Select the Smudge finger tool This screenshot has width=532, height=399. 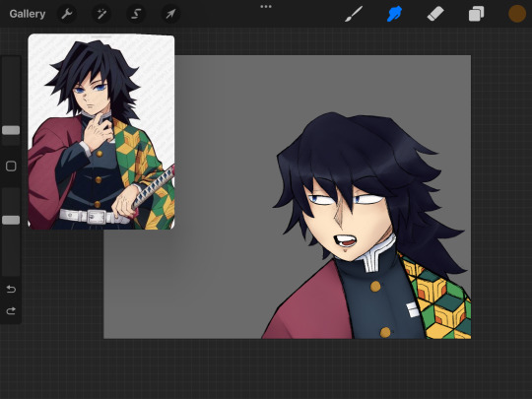tap(395, 14)
